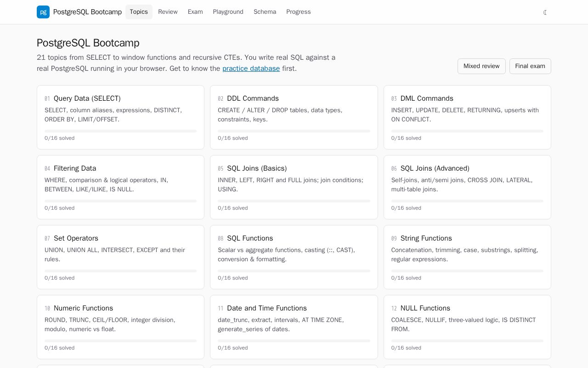Open the DML Commands topic

pyautogui.click(x=467, y=117)
